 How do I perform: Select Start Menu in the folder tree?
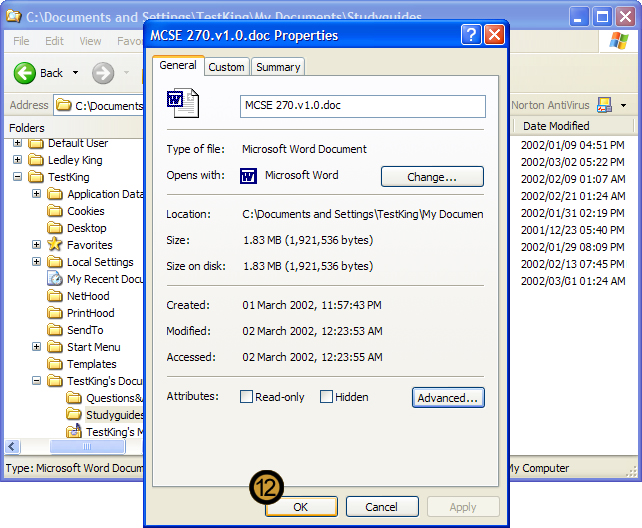click(93, 347)
